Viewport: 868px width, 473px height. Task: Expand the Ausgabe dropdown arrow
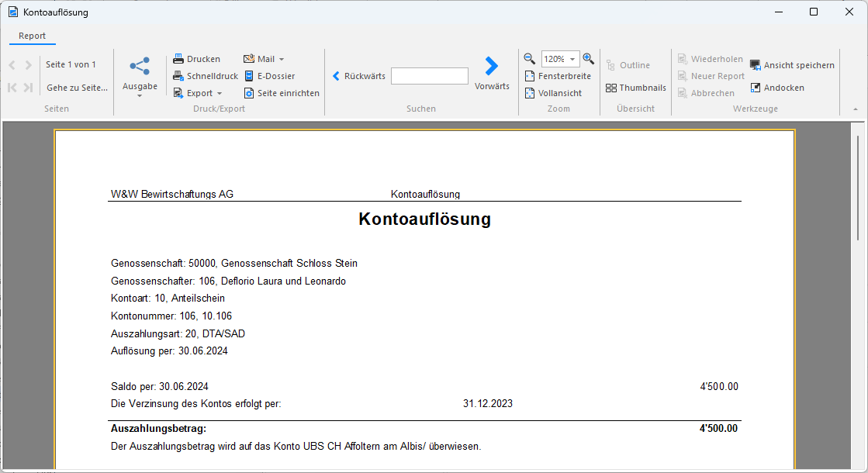140,95
